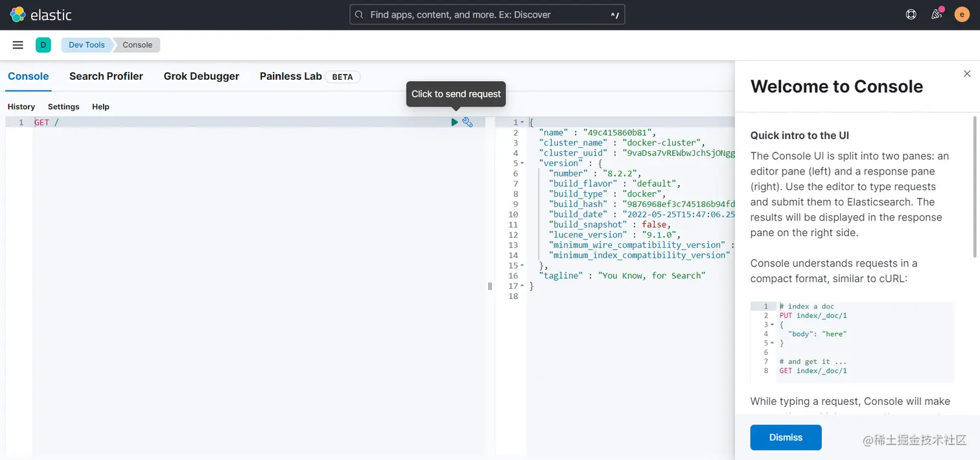Collapse response line 1 fold arrow
Screen dimensions: 980x460
click(x=522, y=122)
